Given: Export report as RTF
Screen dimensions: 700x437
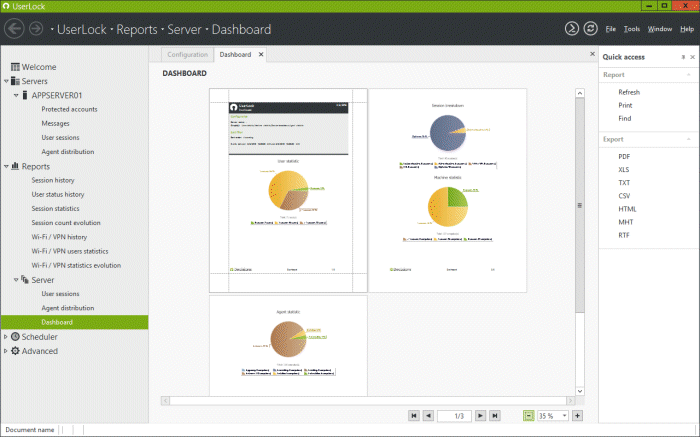Looking at the screenshot, I should click(x=624, y=235).
